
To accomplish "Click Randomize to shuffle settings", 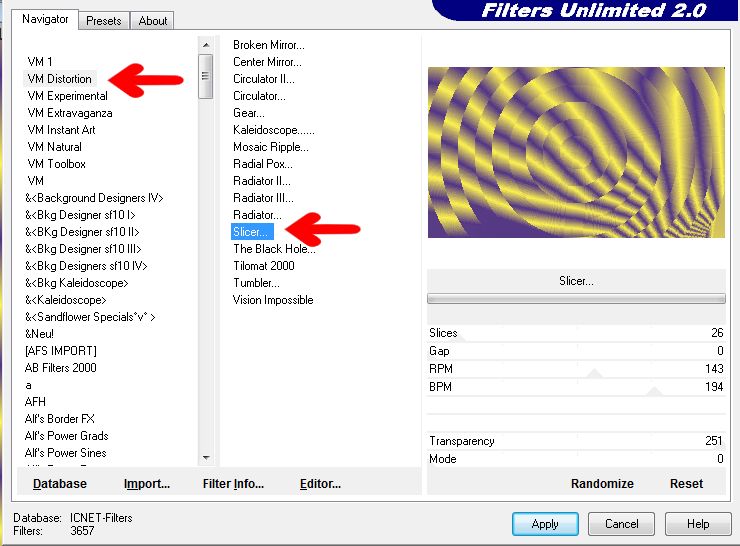I will point(602,484).
